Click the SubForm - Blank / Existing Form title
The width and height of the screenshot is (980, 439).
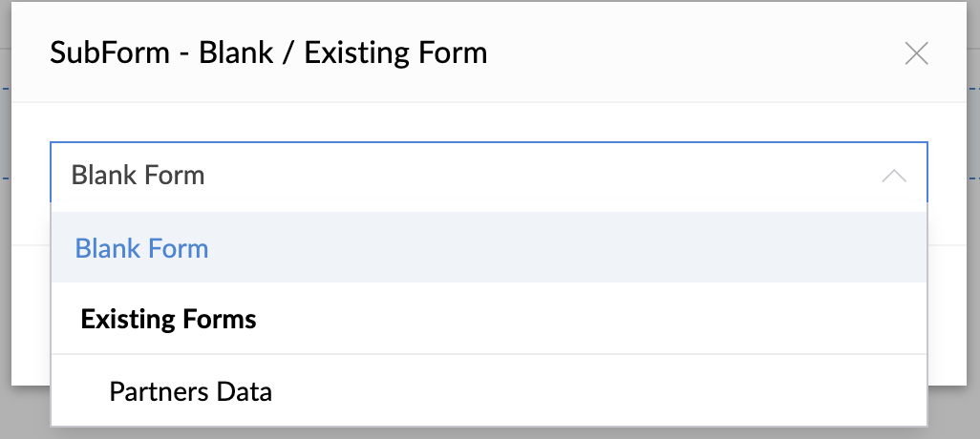click(268, 52)
